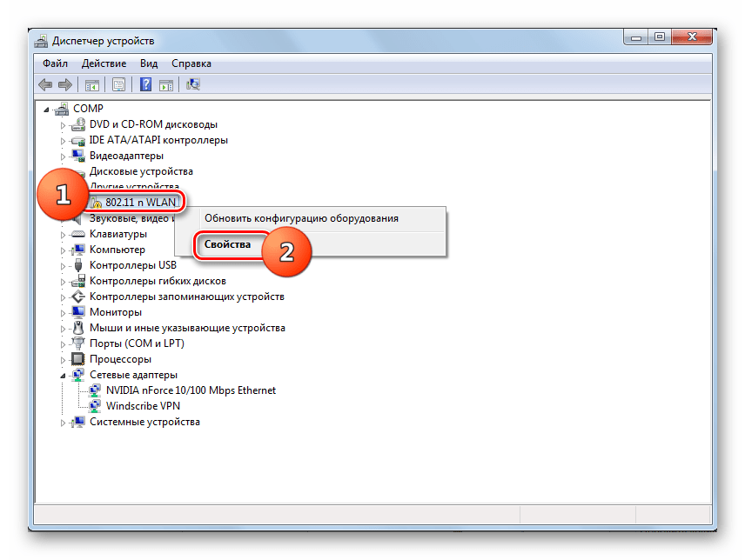The height and width of the screenshot is (560, 745).
Task: Click the Forward arrow toolbar icon
Action: pos(65,85)
